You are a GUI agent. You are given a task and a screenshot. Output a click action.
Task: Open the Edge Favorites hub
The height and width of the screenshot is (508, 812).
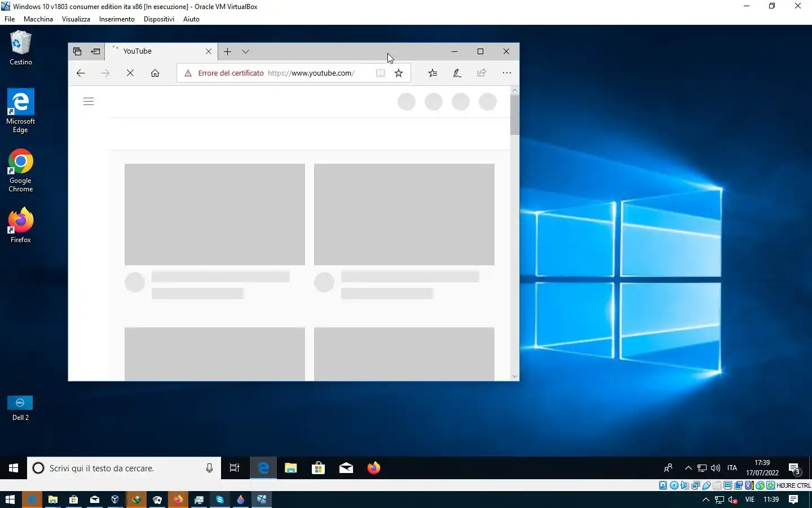click(433, 73)
